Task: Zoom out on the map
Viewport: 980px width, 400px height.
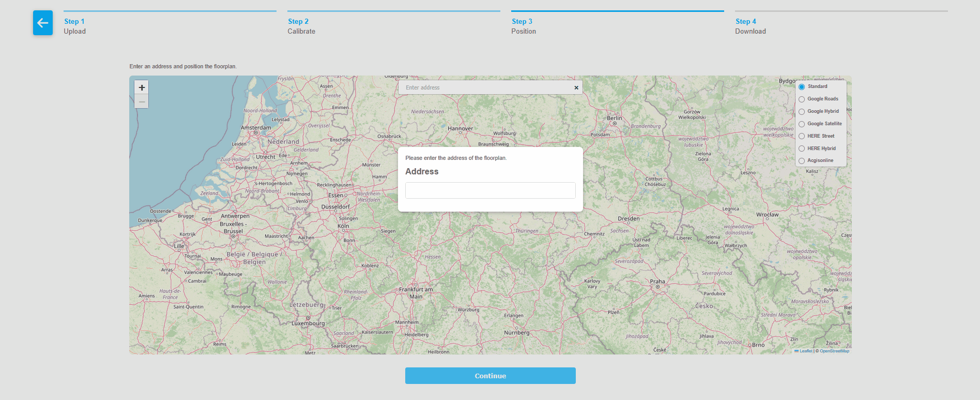Action: pos(142,101)
